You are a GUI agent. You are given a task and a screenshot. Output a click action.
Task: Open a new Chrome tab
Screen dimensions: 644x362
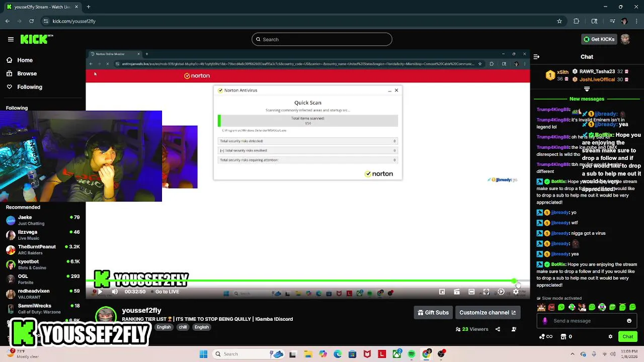pyautogui.click(x=88, y=7)
